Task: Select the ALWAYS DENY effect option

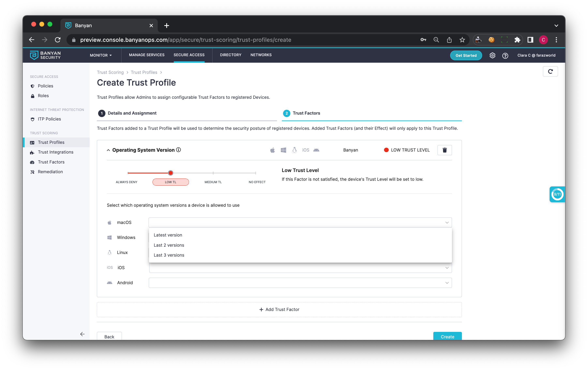Action: tap(127, 182)
